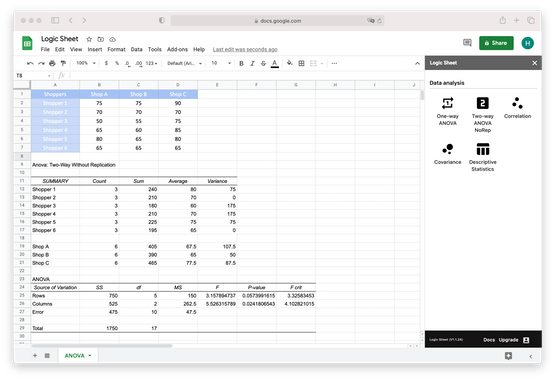Click the Explore icon at bottom right
The image size is (555, 380).
508,356
